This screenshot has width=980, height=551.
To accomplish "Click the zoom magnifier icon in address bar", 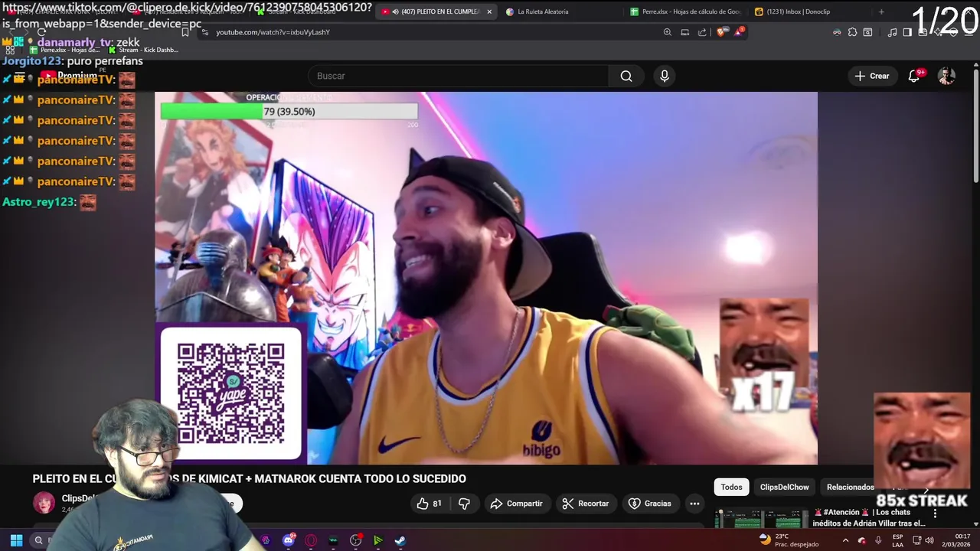I will point(668,32).
